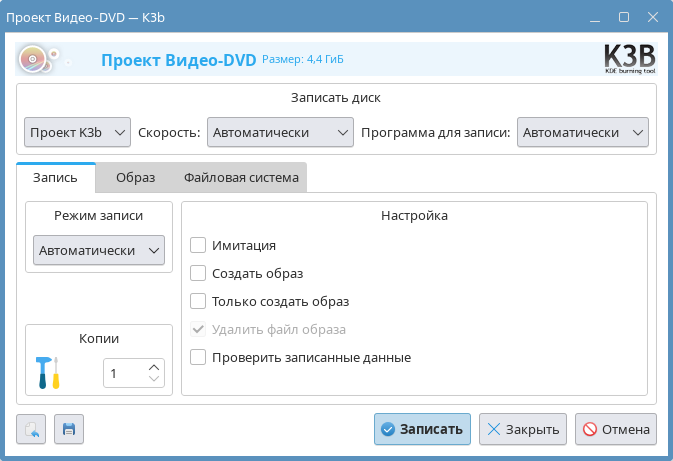The height and width of the screenshot is (461, 673).
Task: Increase copies count with up arrow
Action: point(154,367)
